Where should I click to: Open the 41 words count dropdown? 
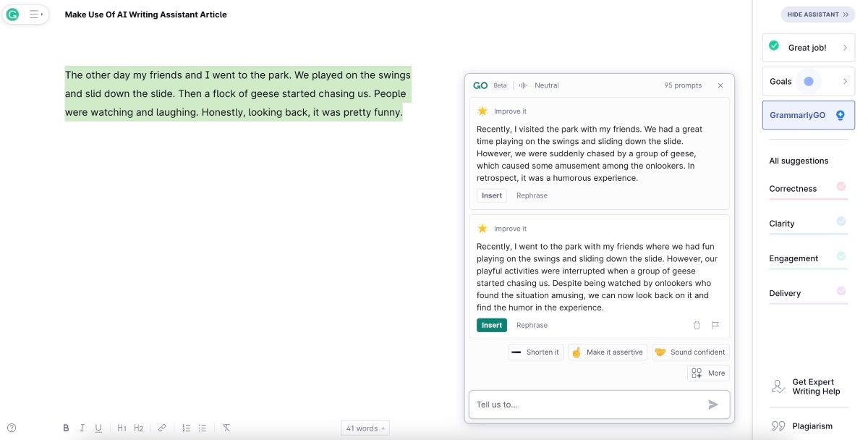click(x=365, y=428)
